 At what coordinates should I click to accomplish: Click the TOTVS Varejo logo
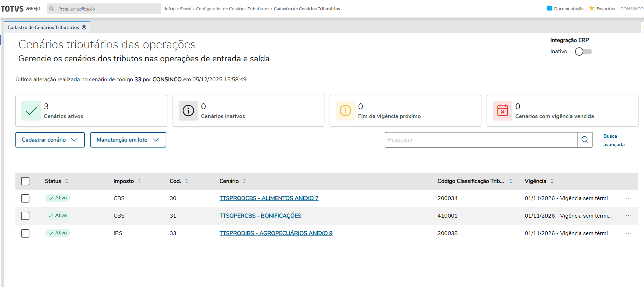pos(20,9)
